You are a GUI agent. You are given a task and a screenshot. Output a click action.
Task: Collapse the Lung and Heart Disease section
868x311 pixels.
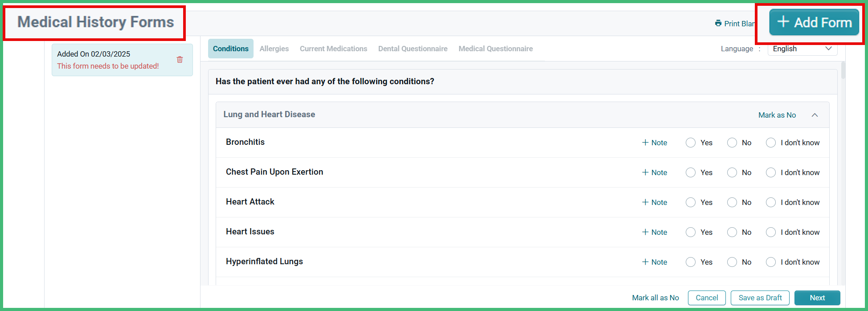pos(815,115)
